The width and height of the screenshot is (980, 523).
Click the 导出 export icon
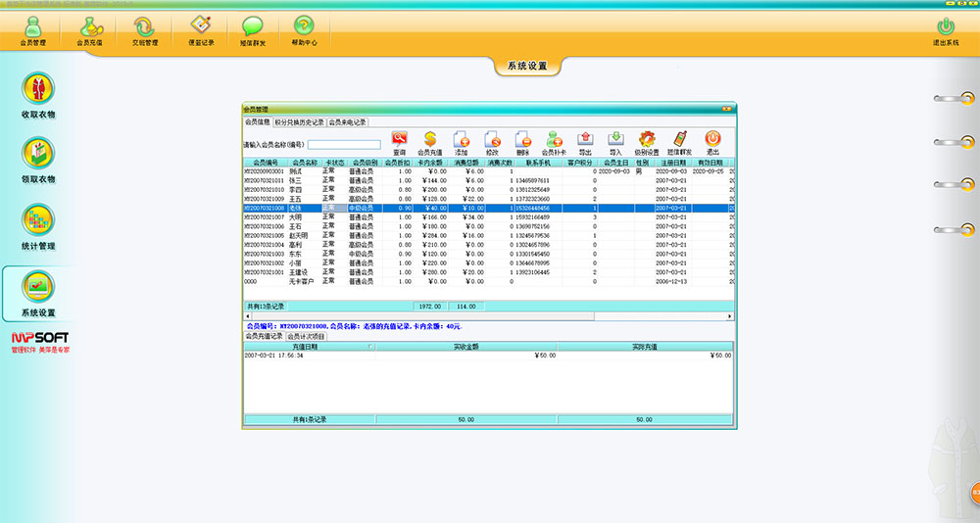[585, 140]
